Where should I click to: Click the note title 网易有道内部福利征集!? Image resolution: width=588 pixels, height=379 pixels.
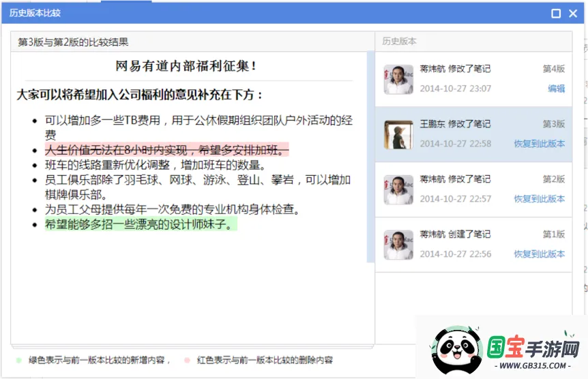[186, 66]
